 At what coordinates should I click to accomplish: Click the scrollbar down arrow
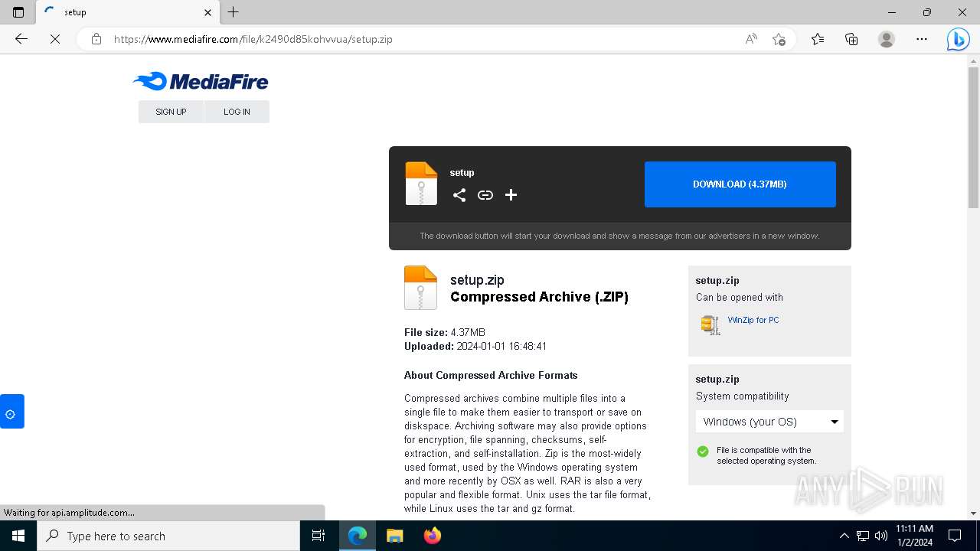point(973,514)
